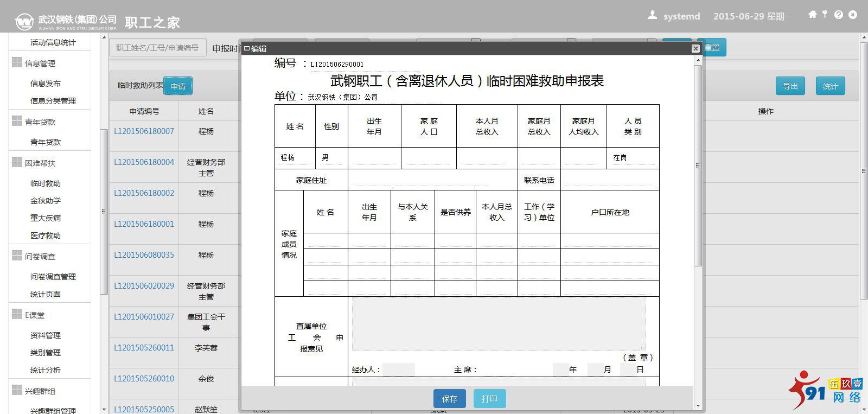Viewport: 868px width, 414px height.
Task: Click the 申请编号 column header in the list
Action: coord(144,111)
